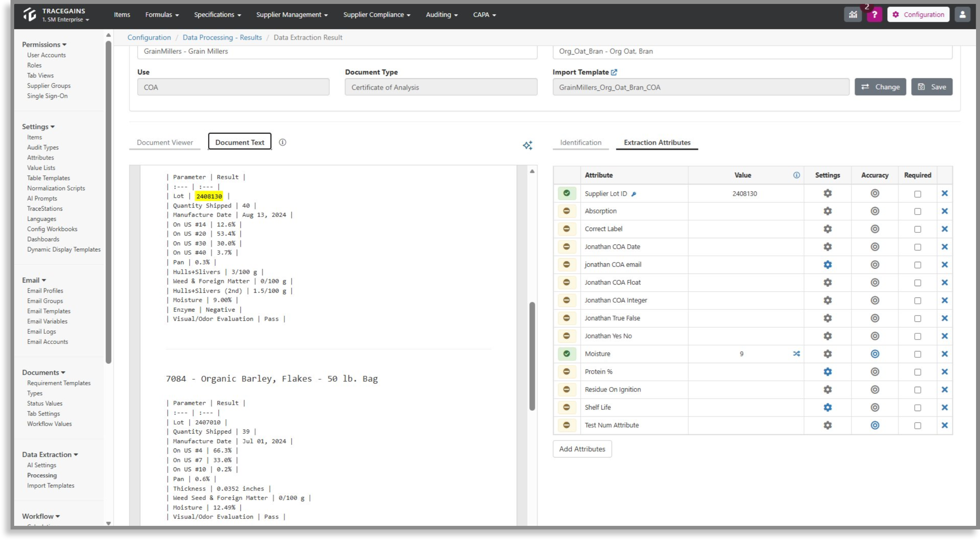Check Required for Test Num Attribute
The image size is (980, 540).
click(x=917, y=426)
